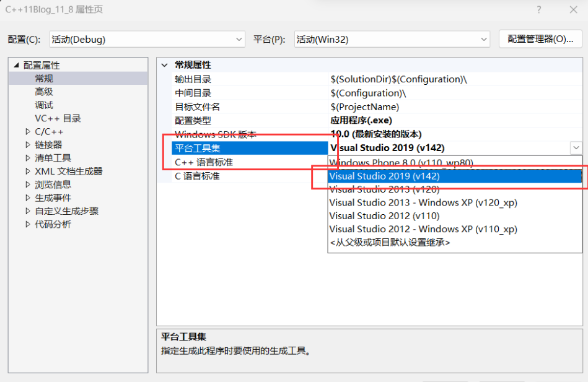
Task: Close the 属性页 dialog
Action: coord(573,10)
